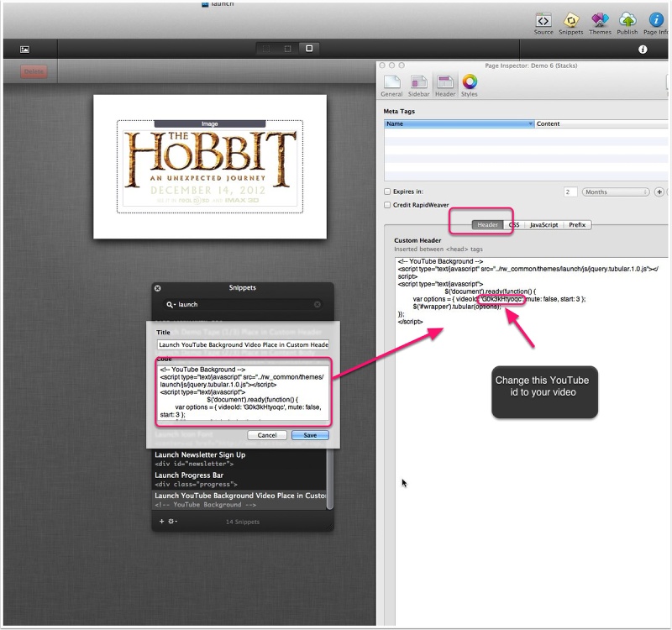Image resolution: width=672 pixels, height=630 pixels.
Task: Click into the snippet Code box
Action: (x=243, y=392)
